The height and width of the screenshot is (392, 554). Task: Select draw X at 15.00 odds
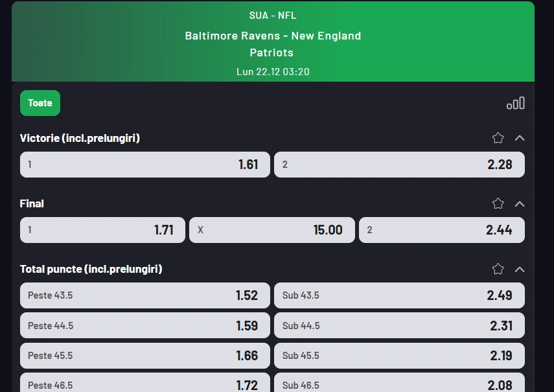(271, 229)
